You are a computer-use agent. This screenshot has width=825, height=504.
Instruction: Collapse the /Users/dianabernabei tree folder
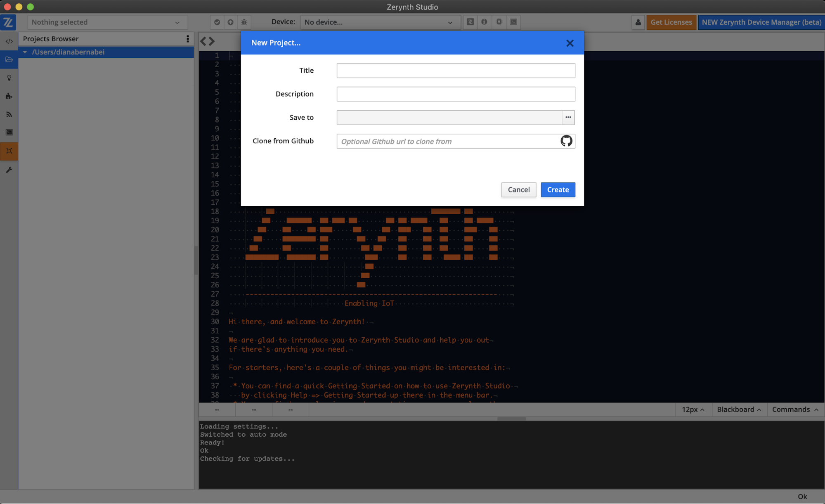(25, 52)
